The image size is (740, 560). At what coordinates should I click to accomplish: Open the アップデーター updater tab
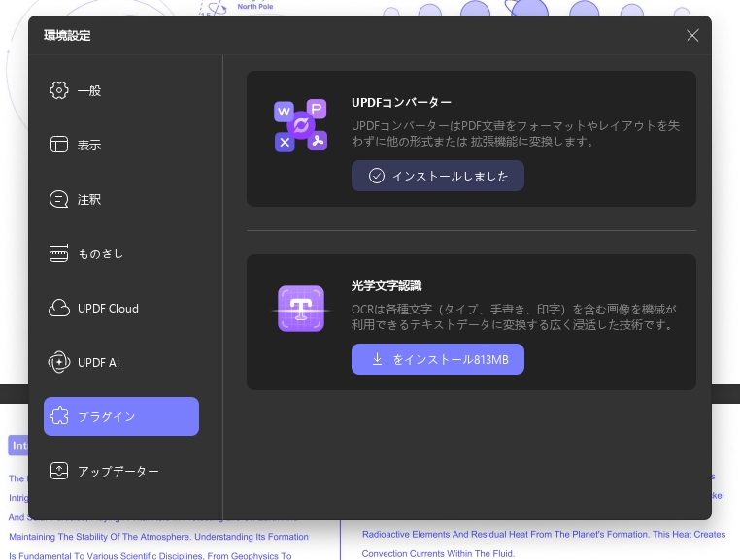point(121,471)
